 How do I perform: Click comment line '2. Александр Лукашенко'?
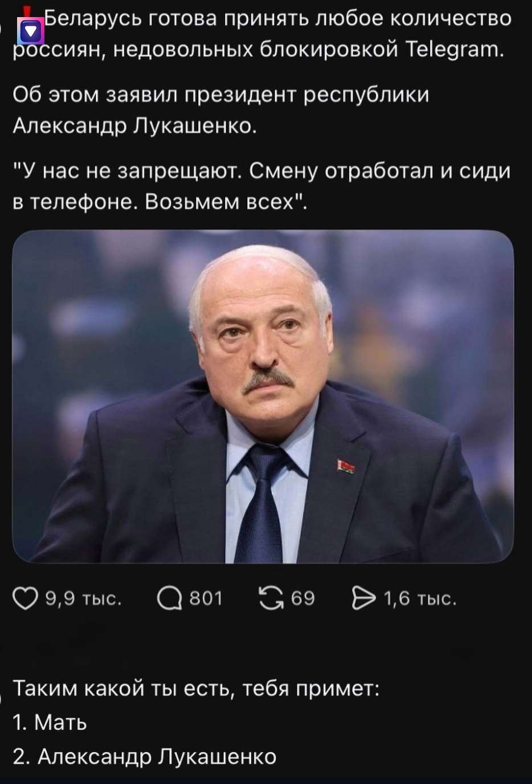(144, 757)
